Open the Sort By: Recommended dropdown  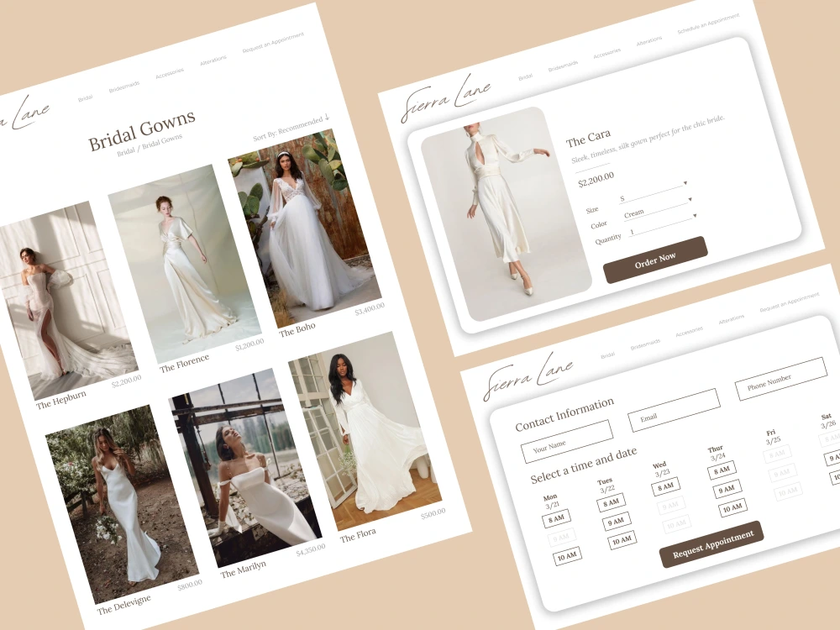point(291,128)
